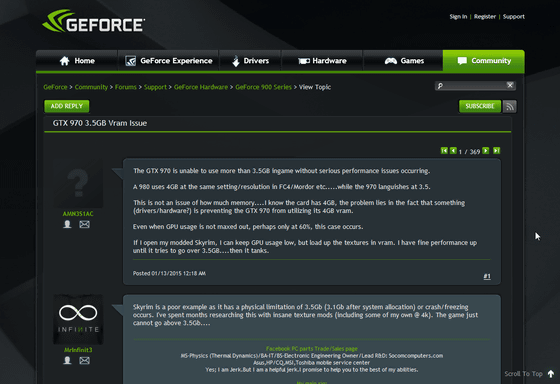The width and height of the screenshot is (560, 384).
Task: Clear search with the X icon
Action: [510, 85]
